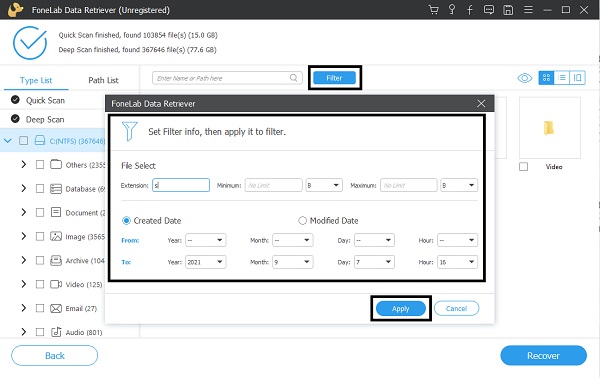Switch to the Path List tab

[x=103, y=80]
